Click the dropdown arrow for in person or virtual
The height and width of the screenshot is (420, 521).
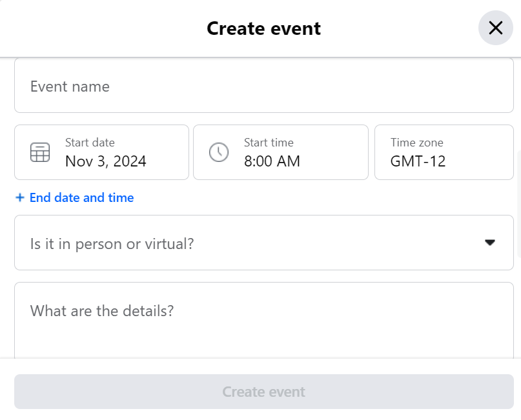coord(490,243)
